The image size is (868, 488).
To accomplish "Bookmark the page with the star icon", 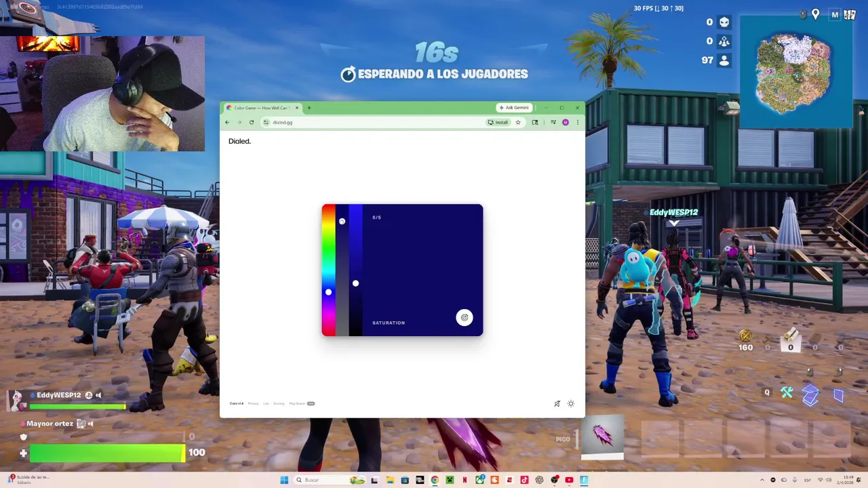I will point(518,122).
